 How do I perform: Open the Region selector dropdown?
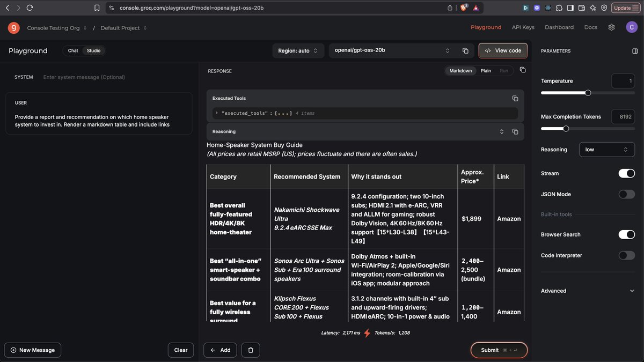pos(298,50)
